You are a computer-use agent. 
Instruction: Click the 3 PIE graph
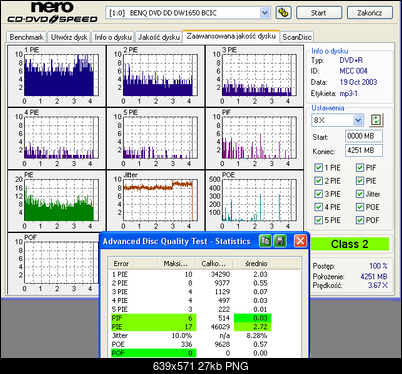pos(254,76)
